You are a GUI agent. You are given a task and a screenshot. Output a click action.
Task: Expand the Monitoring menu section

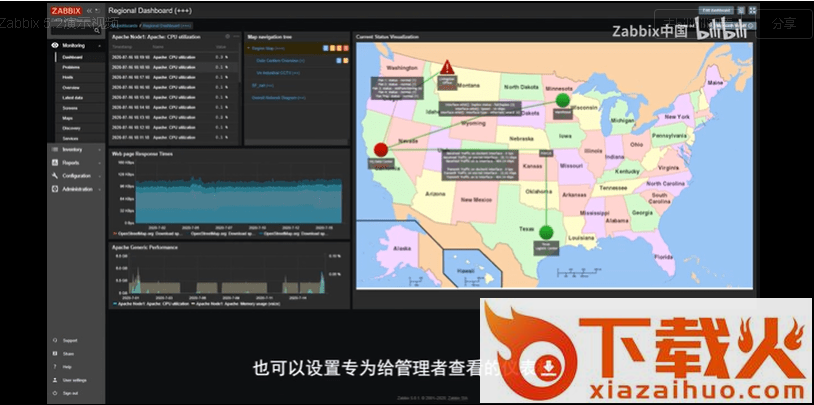[x=73, y=46]
